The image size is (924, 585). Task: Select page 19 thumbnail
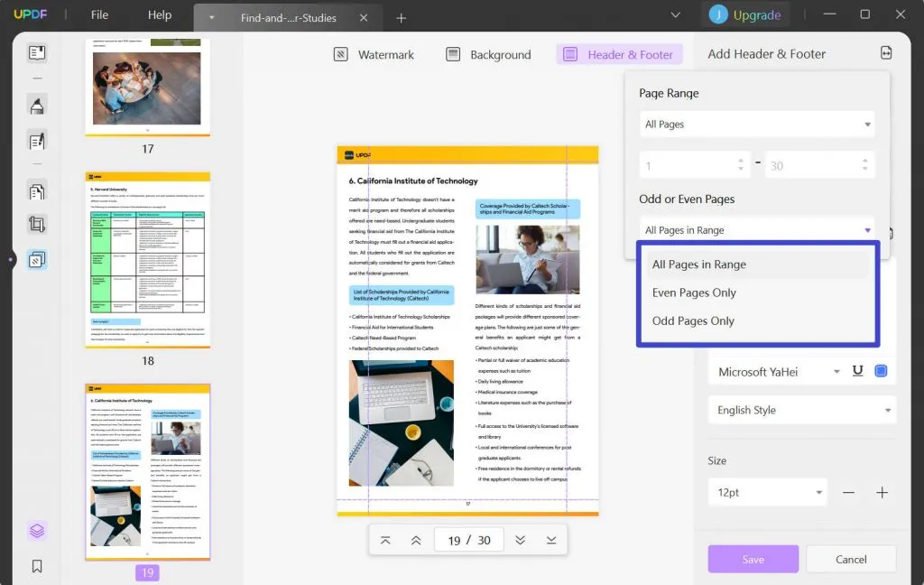coord(147,472)
